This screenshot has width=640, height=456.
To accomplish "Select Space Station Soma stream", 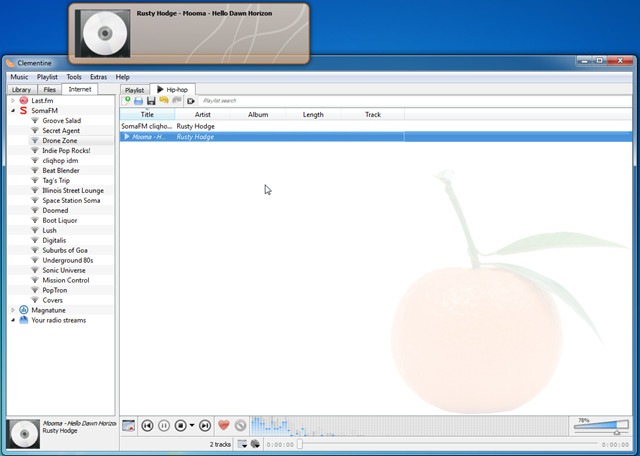I will [x=71, y=200].
